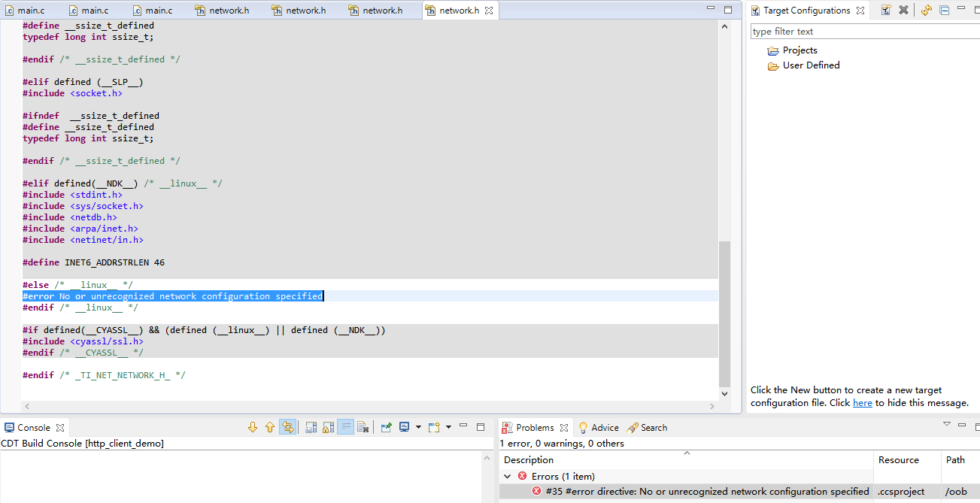The image size is (980, 503).
Task: Click the Open Console icon
Action: pyautogui.click(x=434, y=427)
